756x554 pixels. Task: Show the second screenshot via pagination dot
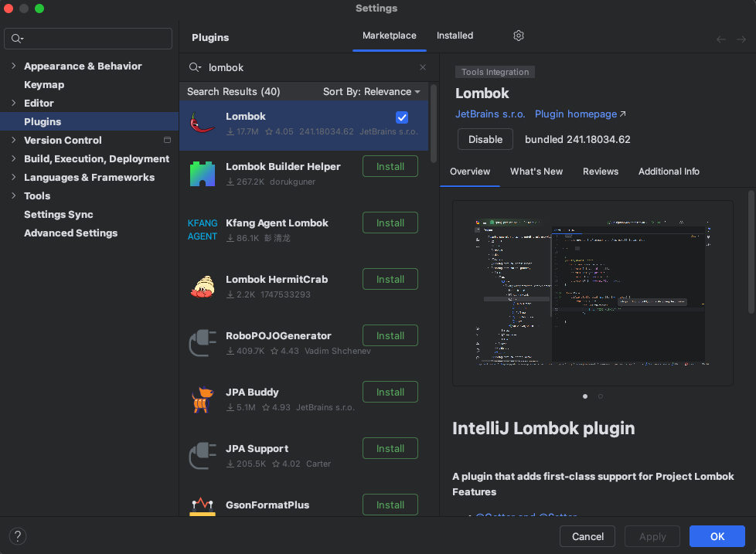coord(601,396)
